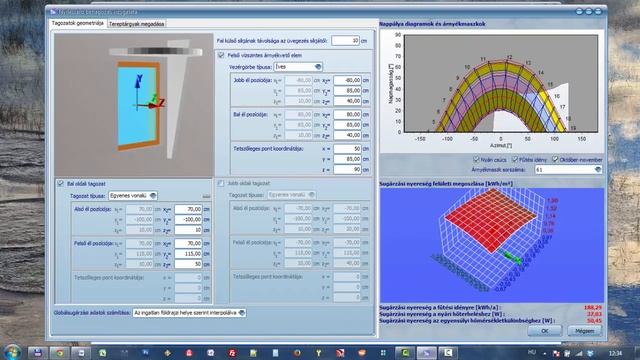This screenshot has width=640, height=360.
Task: Switch to Tereptárgyak megadása tab
Action: [136, 24]
